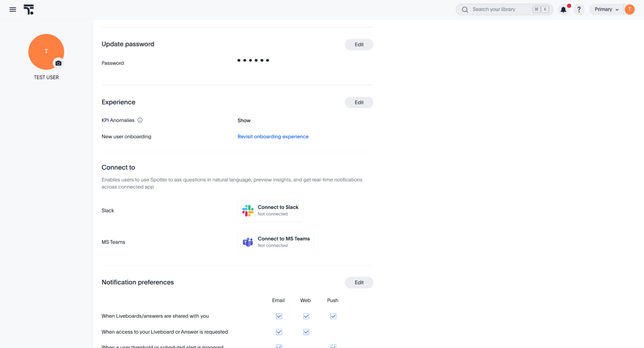Click the Connect to Slack card
Image resolution: width=644 pixels, height=348 pixels.
pos(270,211)
